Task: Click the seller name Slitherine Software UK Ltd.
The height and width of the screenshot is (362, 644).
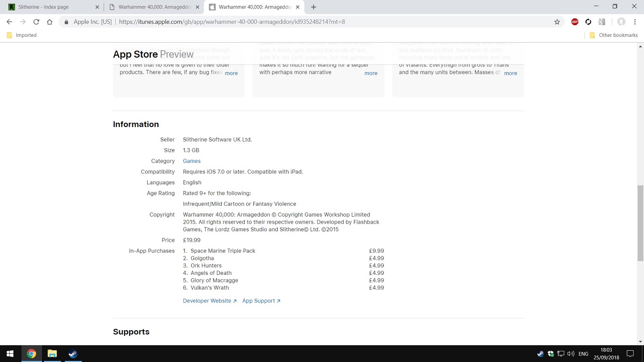Action: (217, 140)
